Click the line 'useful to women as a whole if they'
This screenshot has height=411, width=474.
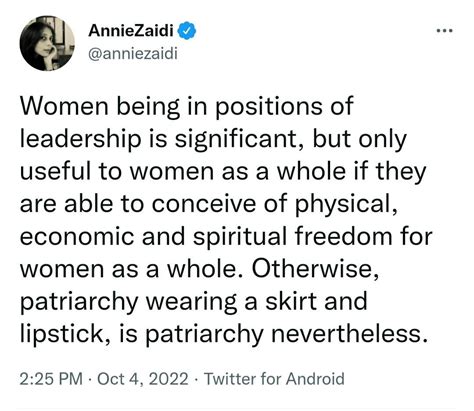[223, 172]
